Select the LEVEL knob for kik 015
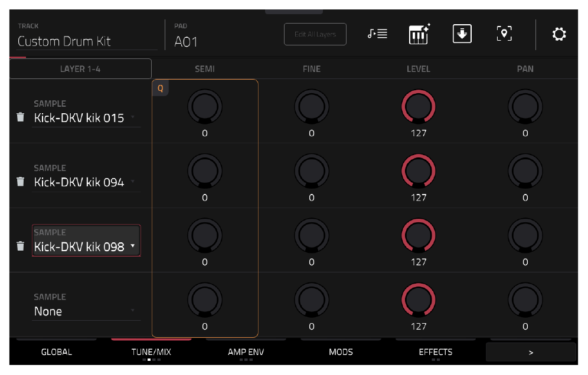588x375 pixels. pos(419,107)
